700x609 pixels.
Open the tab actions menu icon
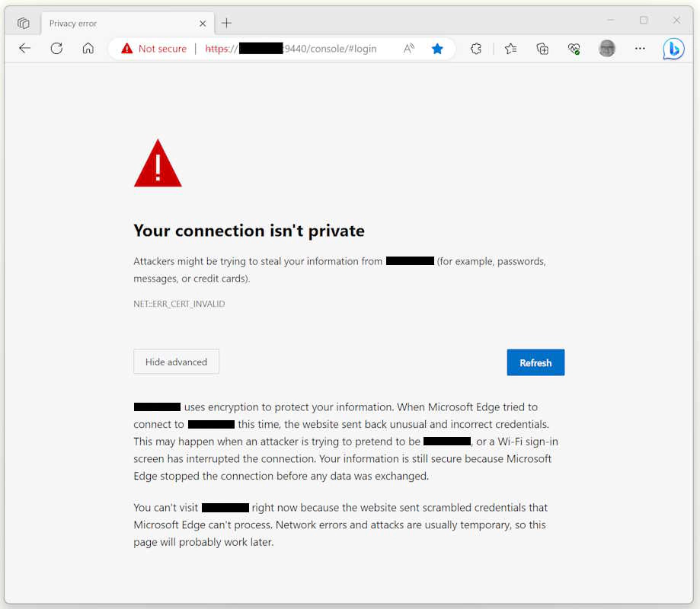24,23
